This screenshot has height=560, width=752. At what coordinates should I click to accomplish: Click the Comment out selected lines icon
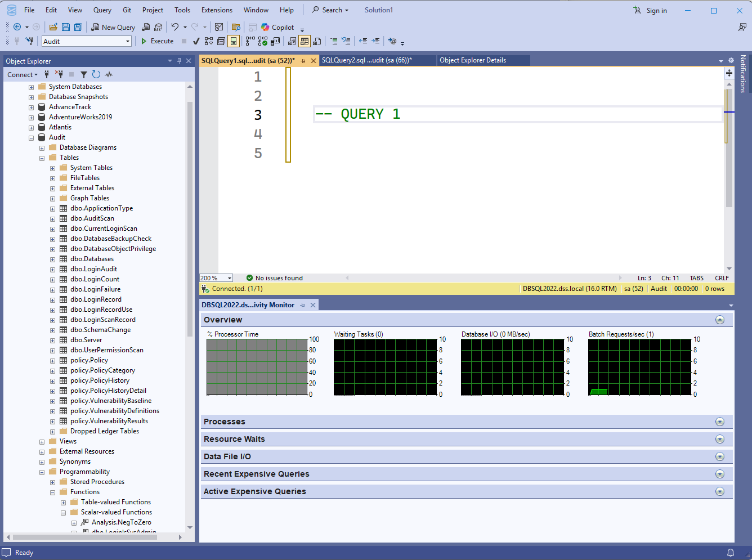coord(334,41)
